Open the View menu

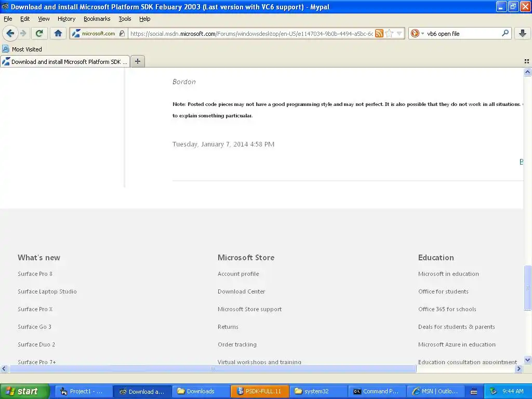click(x=44, y=19)
